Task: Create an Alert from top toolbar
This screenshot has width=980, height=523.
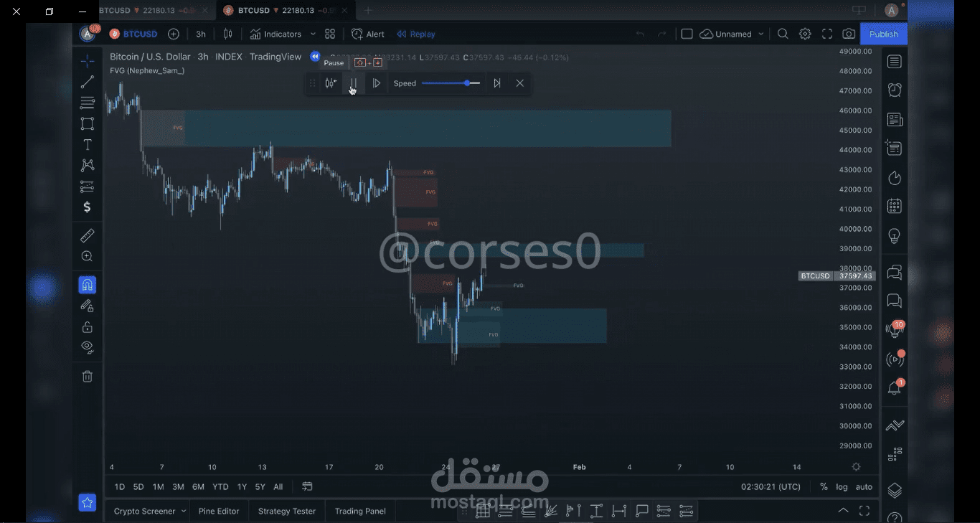Action: (x=368, y=34)
